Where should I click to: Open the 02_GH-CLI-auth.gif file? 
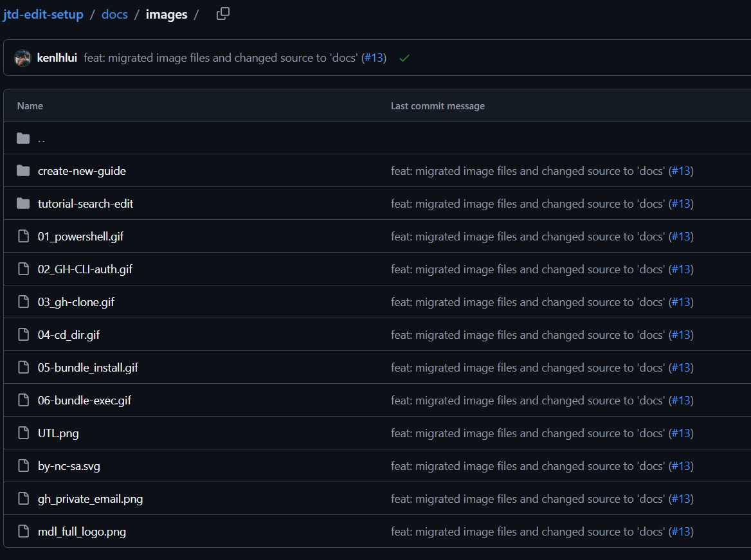point(85,269)
